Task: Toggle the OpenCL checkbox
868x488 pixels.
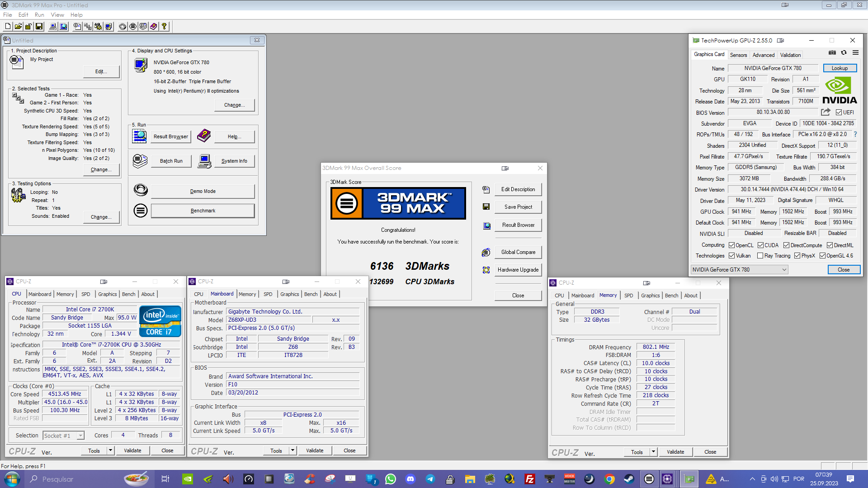Action: pyautogui.click(x=731, y=245)
